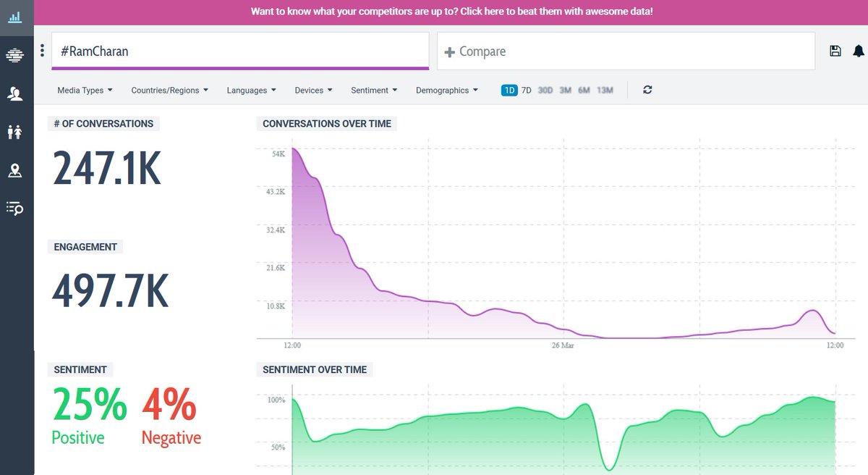This screenshot has width=868, height=475.
Task: Click the pink competitors promo banner
Action: 451,12
